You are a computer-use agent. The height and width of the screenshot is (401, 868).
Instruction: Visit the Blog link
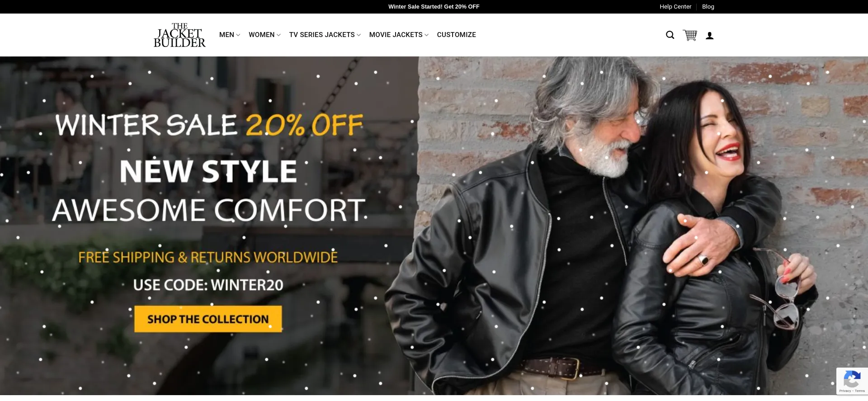(x=708, y=7)
